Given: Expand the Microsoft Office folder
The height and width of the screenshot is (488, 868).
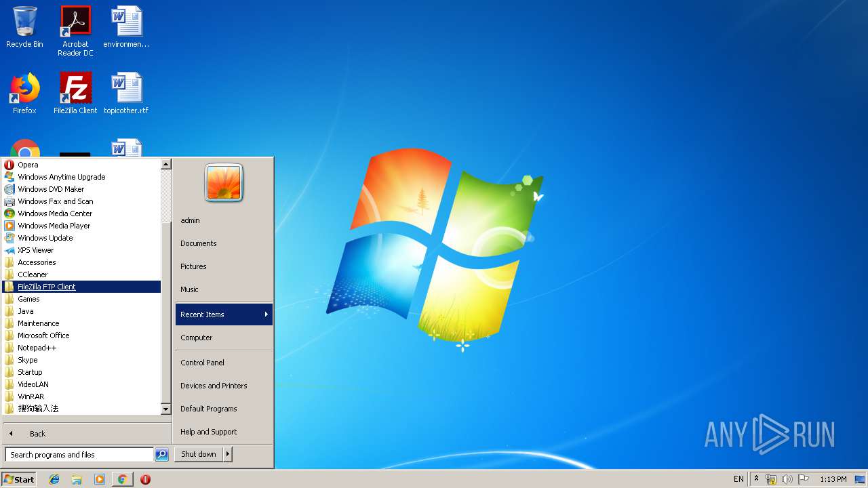Looking at the screenshot, I should pyautogui.click(x=81, y=335).
